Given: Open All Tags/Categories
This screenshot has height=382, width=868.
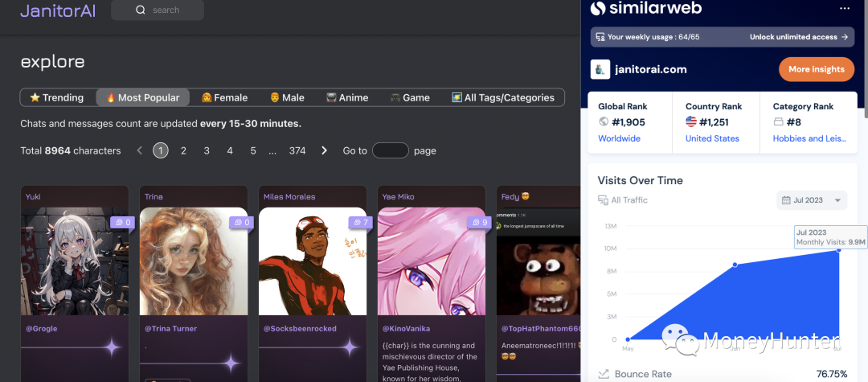Looking at the screenshot, I should 503,97.
